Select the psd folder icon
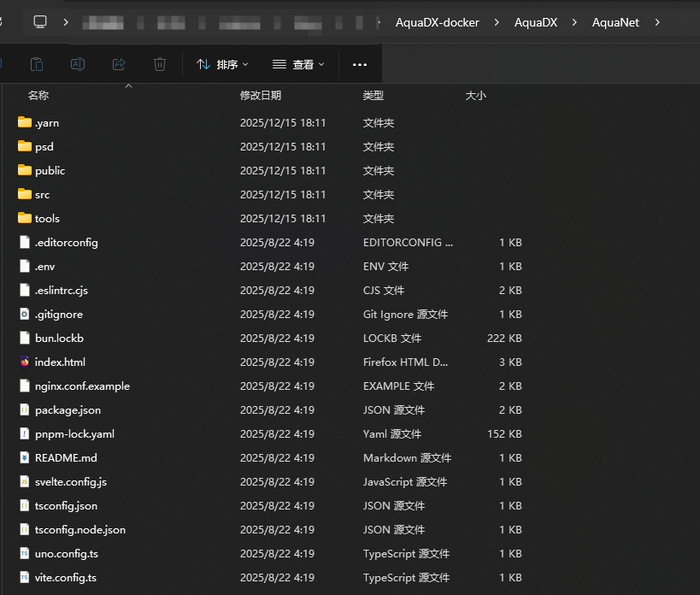Viewport: 700px width, 595px height. [25, 146]
